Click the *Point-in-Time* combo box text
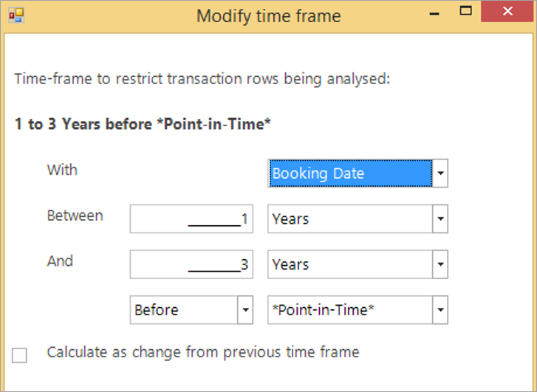Image resolution: width=537 pixels, height=392 pixels. click(x=323, y=310)
